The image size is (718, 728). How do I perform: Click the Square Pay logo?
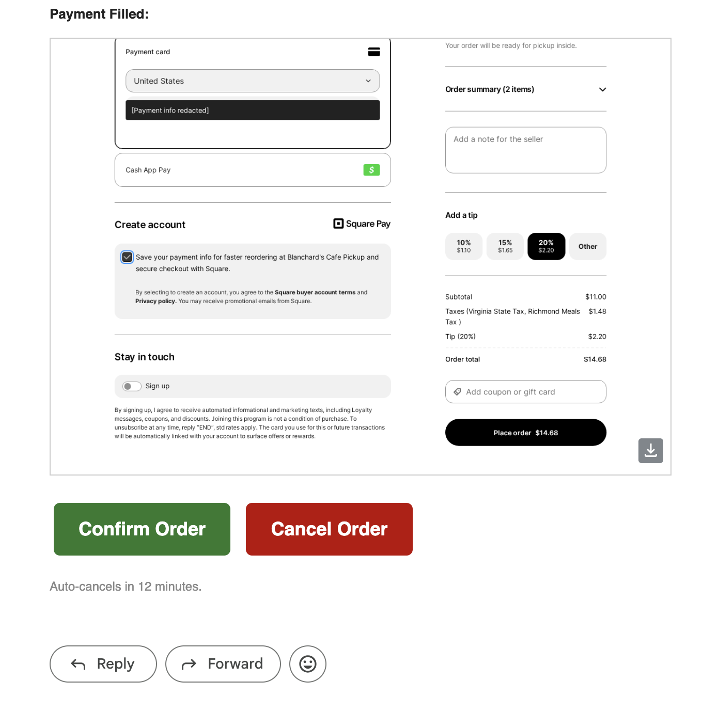pyautogui.click(x=362, y=224)
